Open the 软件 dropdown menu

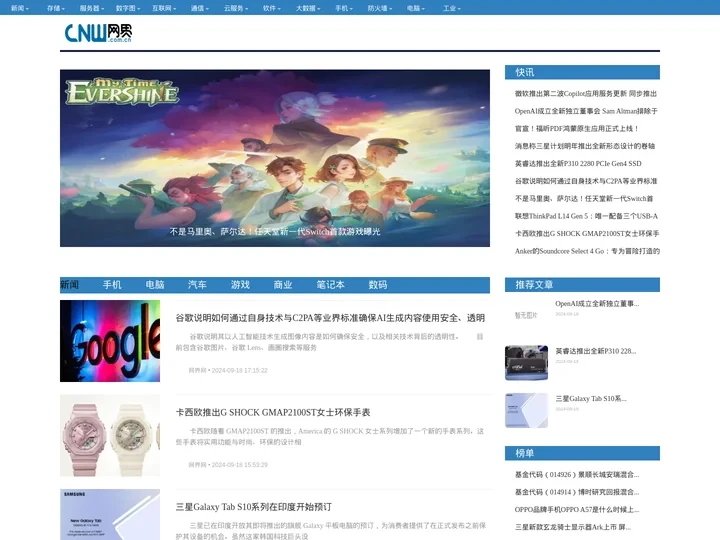pos(271,8)
